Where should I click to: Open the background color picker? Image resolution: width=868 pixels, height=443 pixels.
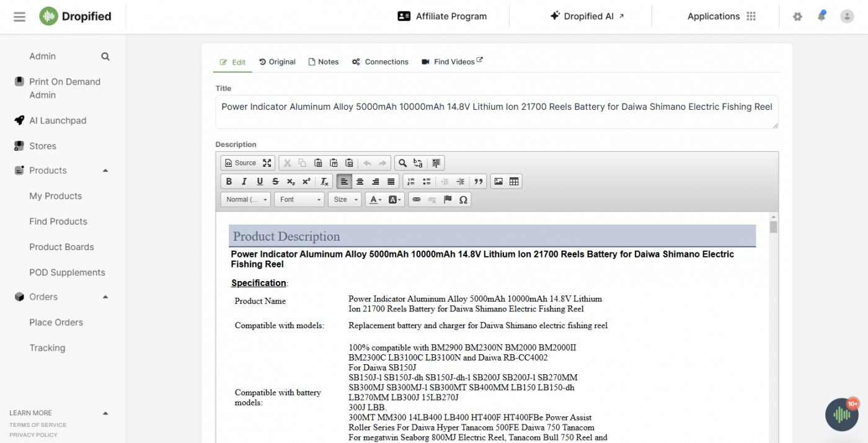point(395,199)
